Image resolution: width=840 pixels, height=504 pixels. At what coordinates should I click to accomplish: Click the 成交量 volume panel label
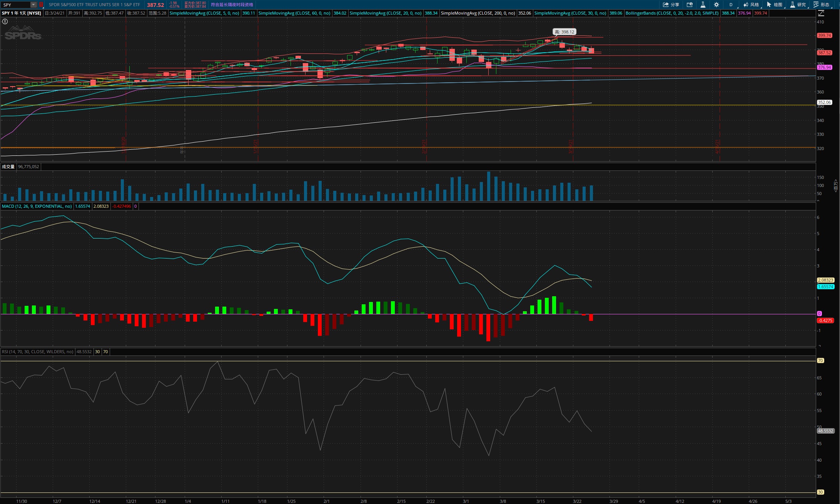8,167
